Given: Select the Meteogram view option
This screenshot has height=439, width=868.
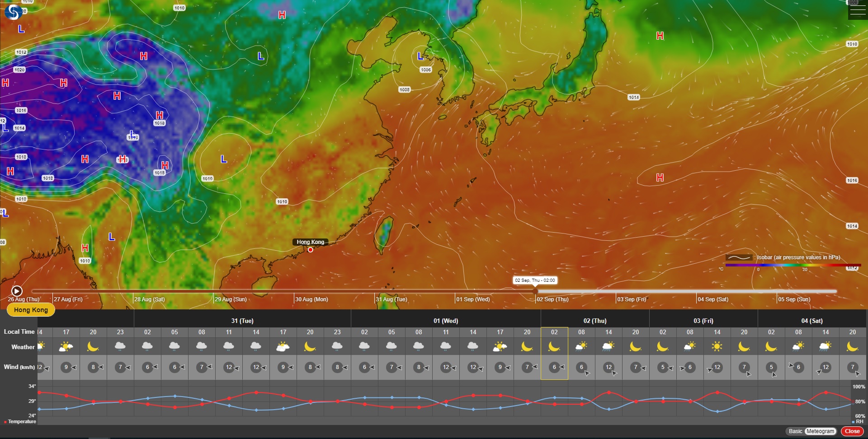Looking at the screenshot, I should (820, 431).
